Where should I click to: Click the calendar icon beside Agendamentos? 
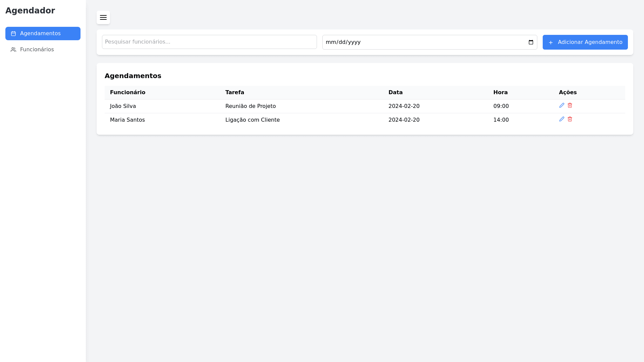(x=13, y=34)
